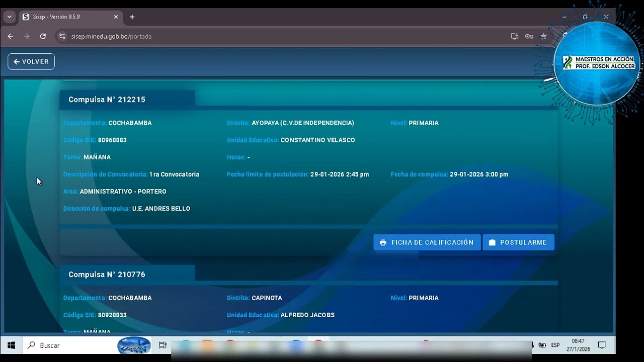
Task: Click compulsa date 29-01-2026 3:00 pm
Action: coord(479,174)
